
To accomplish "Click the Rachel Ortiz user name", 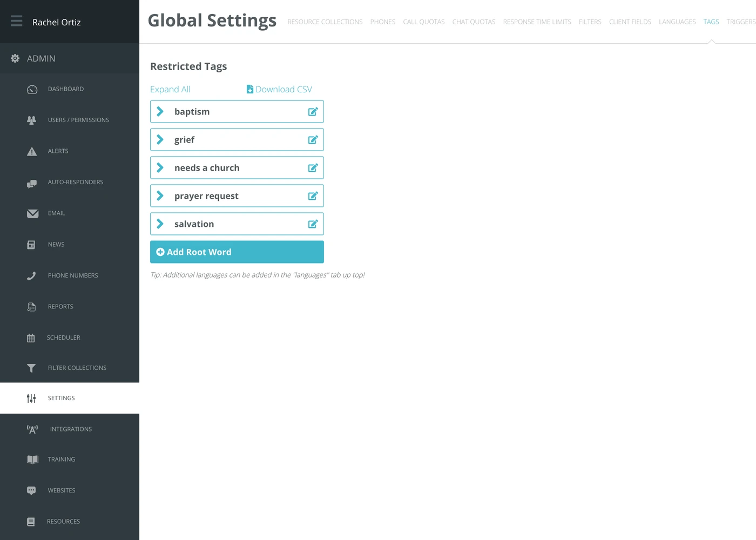I will tap(57, 22).
